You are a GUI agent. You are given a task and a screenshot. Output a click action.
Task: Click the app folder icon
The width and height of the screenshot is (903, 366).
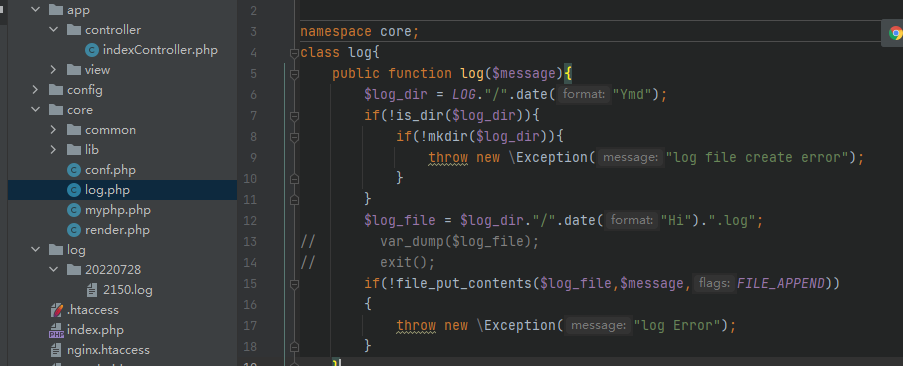click(x=56, y=10)
